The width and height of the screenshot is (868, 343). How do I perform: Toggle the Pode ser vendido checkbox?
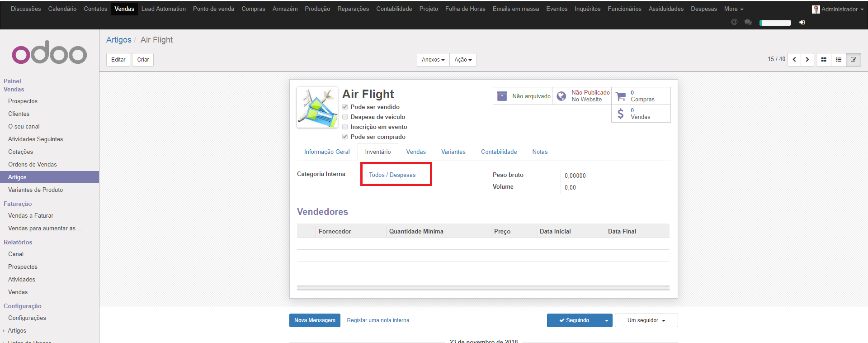point(345,107)
